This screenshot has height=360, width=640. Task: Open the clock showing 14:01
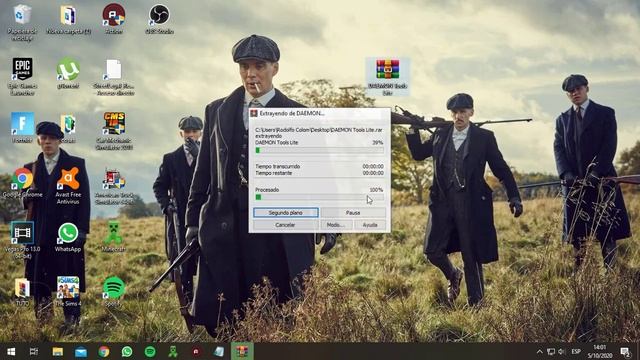point(600,351)
